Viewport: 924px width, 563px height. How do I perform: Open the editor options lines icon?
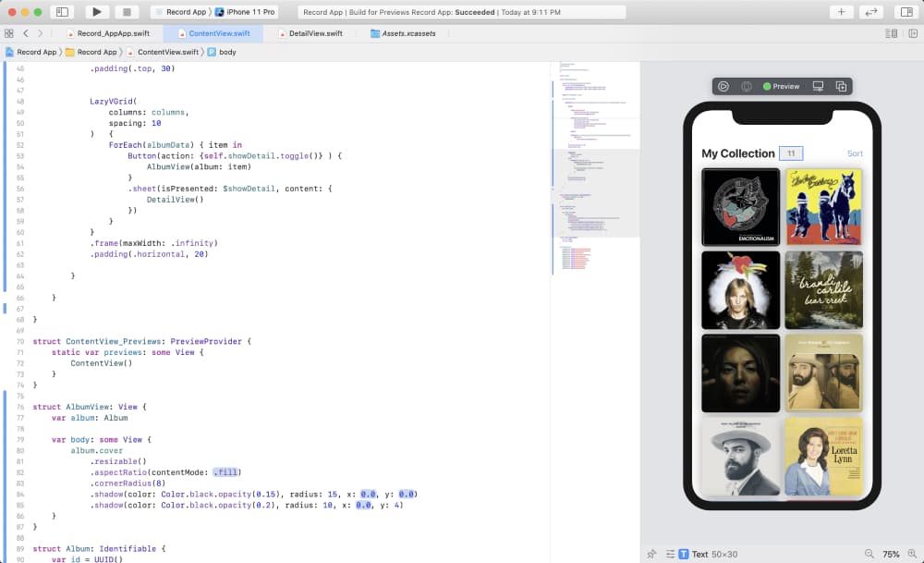pos(891,33)
